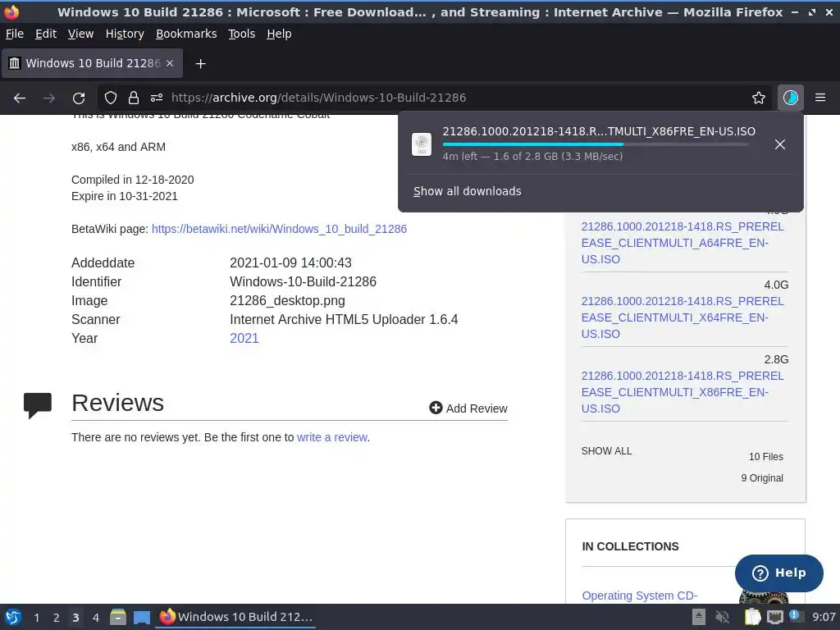Image resolution: width=840 pixels, height=630 pixels.
Task: Switch to workspace 4
Action: (96, 618)
